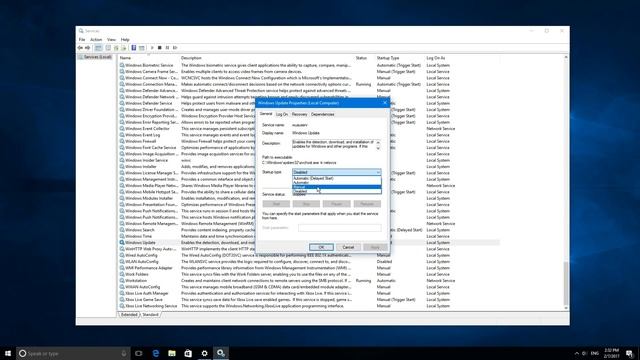This screenshot has height=360, width=640.
Task: Switch to the Recovery tab
Action: [x=299, y=114]
